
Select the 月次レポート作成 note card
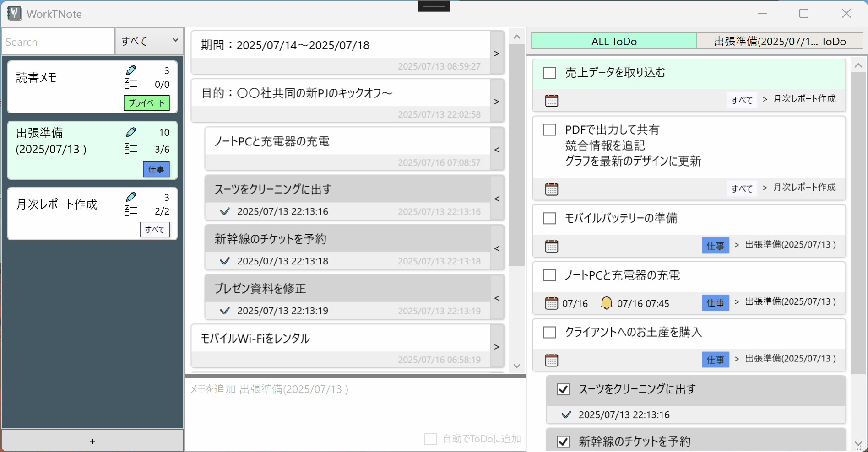(92, 214)
